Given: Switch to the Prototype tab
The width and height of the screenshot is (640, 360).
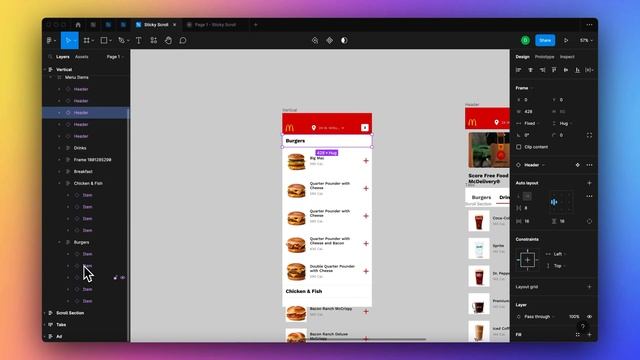Looking at the screenshot, I should [x=544, y=57].
